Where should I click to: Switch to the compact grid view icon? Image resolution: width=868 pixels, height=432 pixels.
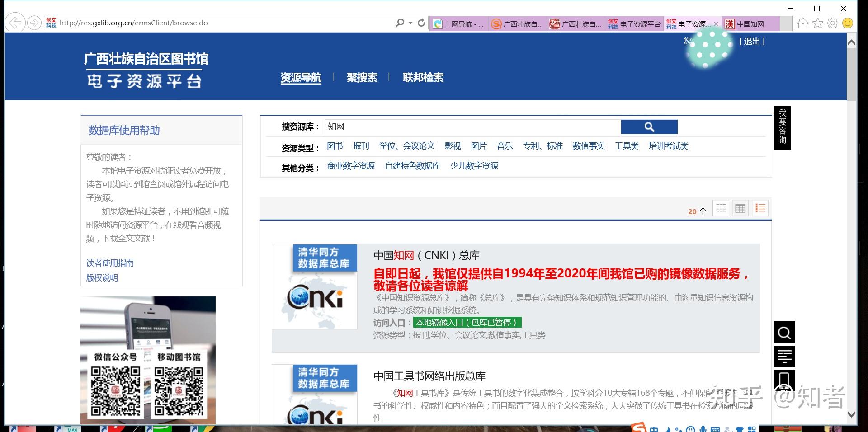721,208
